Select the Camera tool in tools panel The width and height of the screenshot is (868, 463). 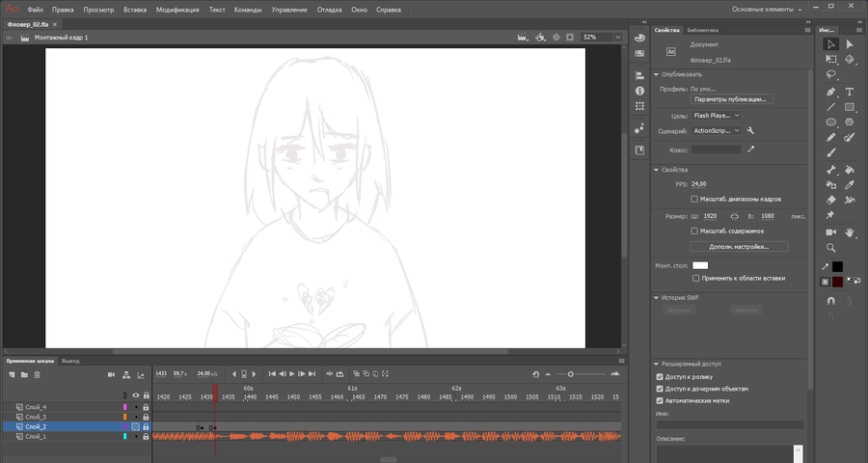pos(831,232)
